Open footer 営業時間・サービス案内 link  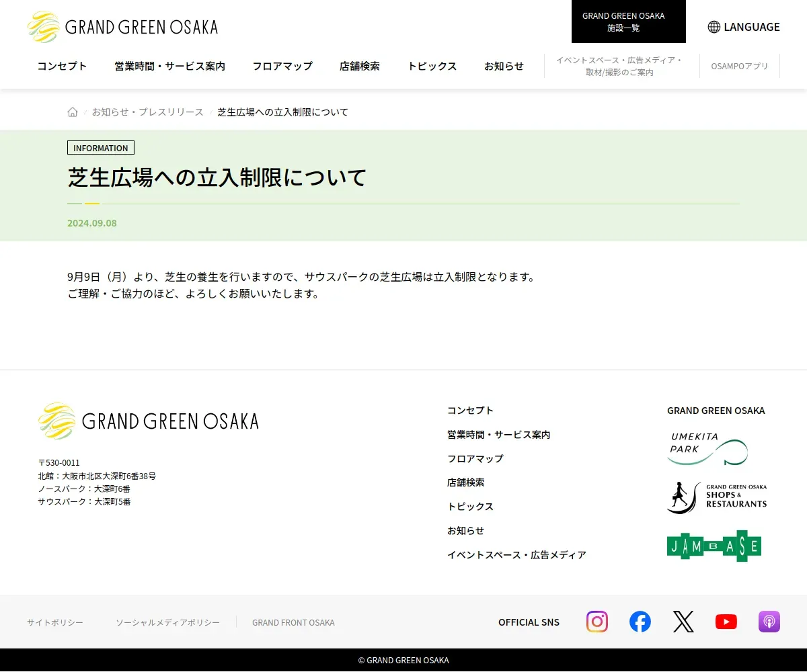[x=499, y=434]
